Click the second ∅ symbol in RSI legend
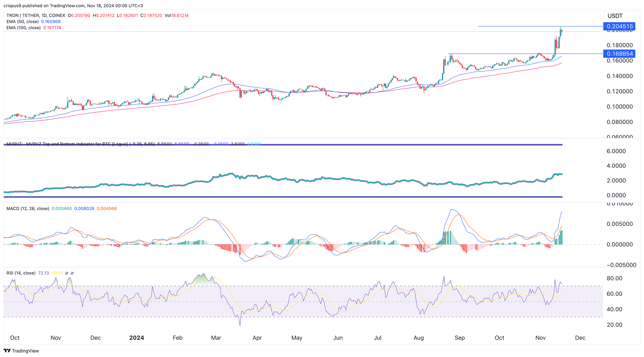 (72, 273)
